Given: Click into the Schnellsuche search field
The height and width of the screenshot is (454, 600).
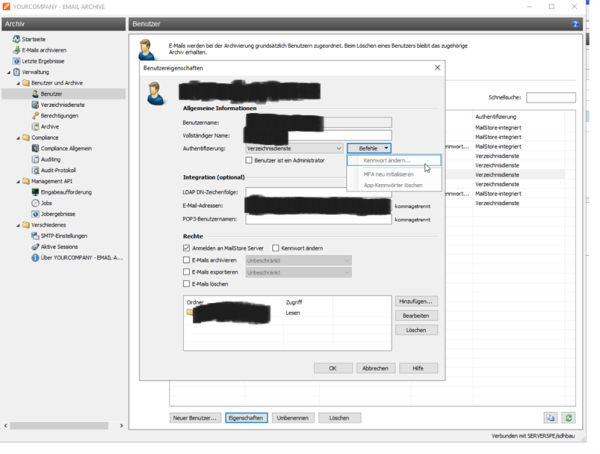Looking at the screenshot, I should click(551, 98).
